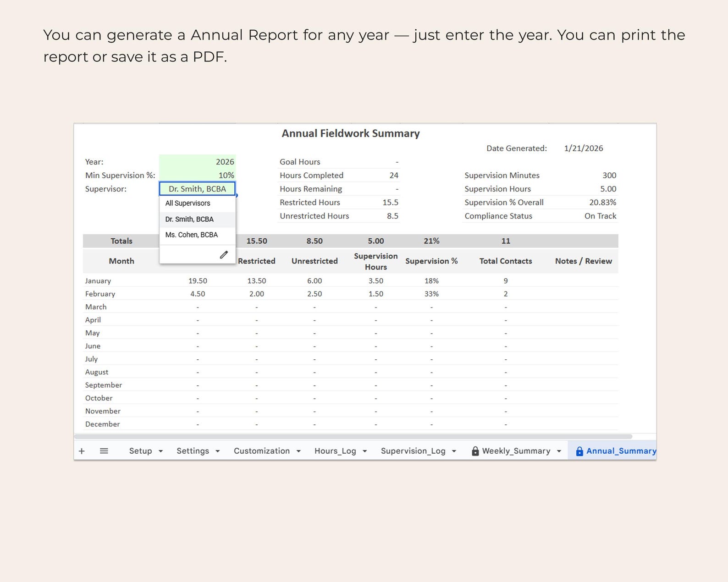
Task: Open the Settings tab dropdown arrow
Action: point(218,451)
